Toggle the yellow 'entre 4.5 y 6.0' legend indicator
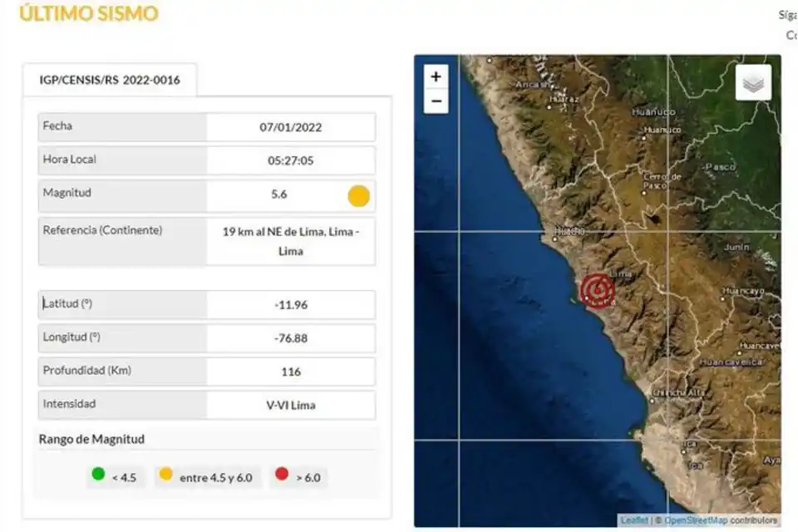This screenshot has height=532, width=798. 166,476
